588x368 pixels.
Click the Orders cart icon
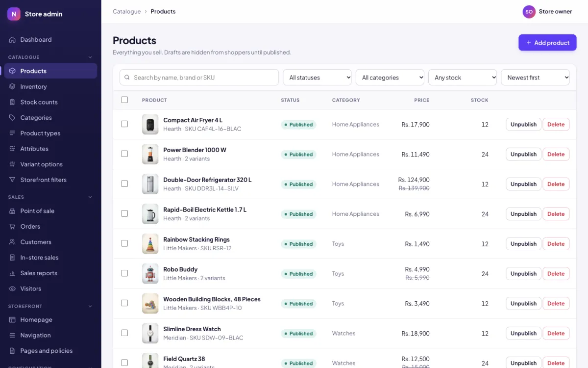pos(12,227)
